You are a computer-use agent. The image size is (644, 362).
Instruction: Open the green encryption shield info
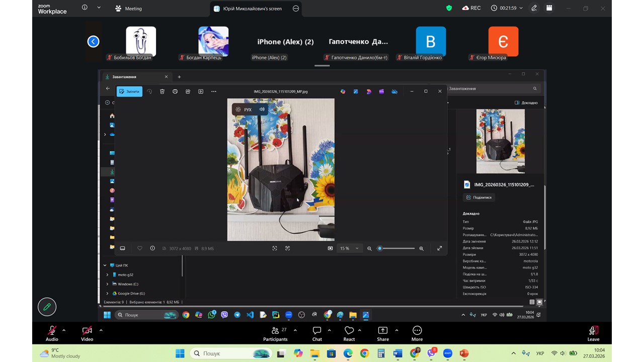(x=449, y=8)
